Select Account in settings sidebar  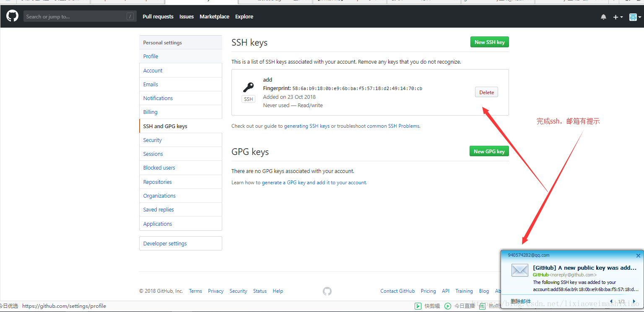pos(181,70)
